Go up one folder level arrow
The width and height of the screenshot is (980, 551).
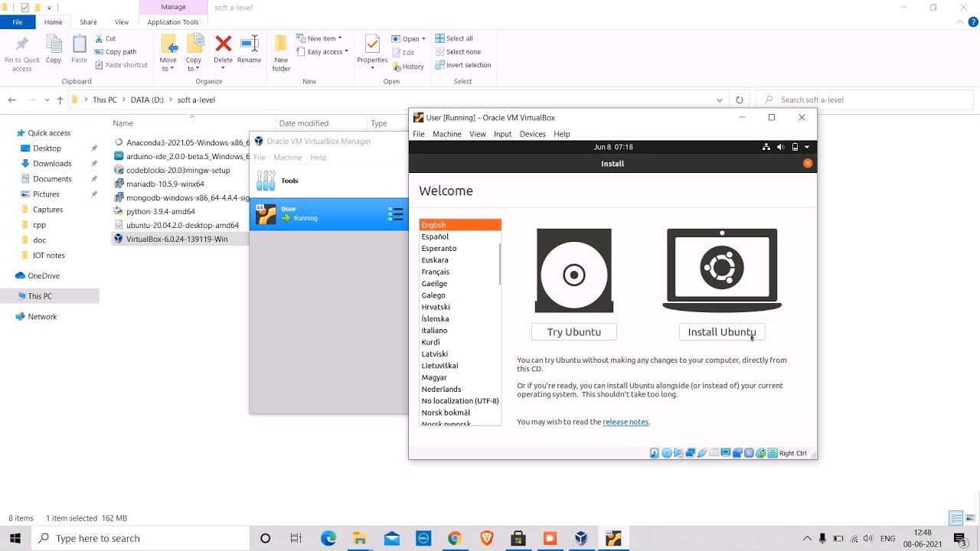pos(60,99)
